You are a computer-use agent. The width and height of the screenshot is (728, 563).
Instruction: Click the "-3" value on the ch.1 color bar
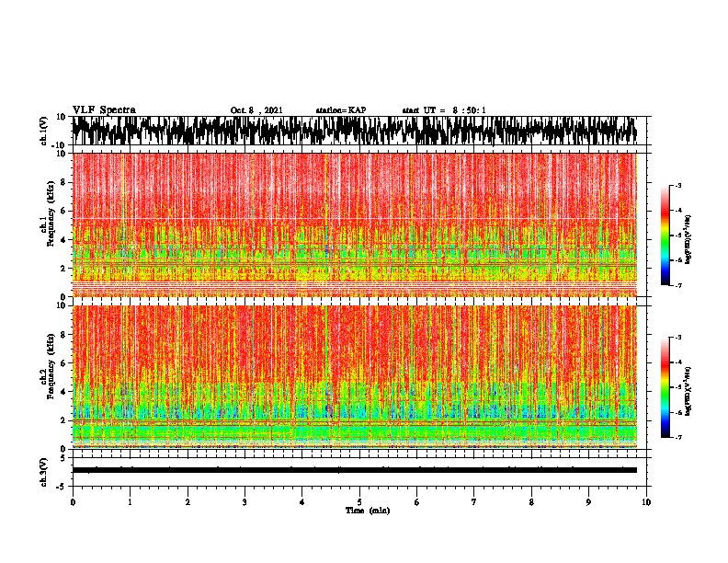pyautogui.click(x=678, y=185)
